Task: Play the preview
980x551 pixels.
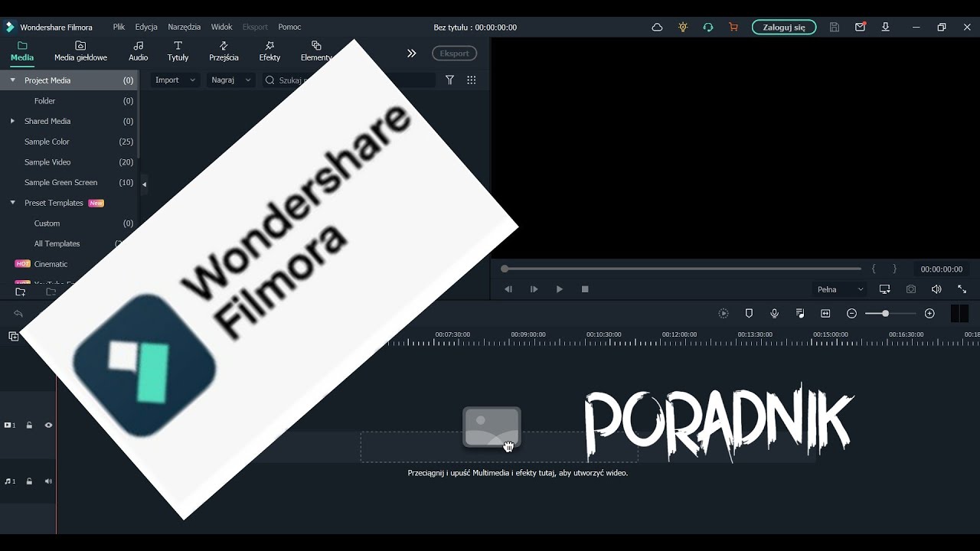Action: click(560, 289)
